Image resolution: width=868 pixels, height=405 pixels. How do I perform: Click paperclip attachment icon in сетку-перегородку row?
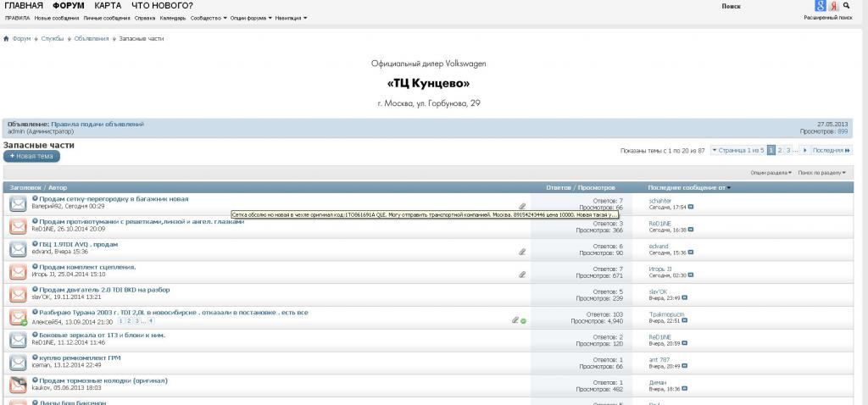point(522,206)
